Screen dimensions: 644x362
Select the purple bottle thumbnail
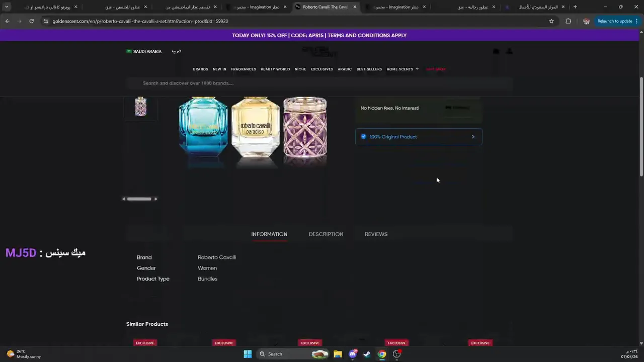140,107
